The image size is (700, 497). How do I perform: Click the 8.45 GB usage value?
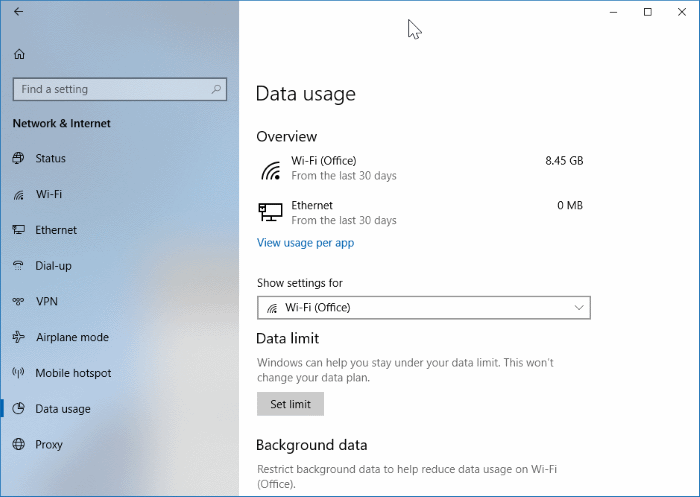[x=564, y=161]
